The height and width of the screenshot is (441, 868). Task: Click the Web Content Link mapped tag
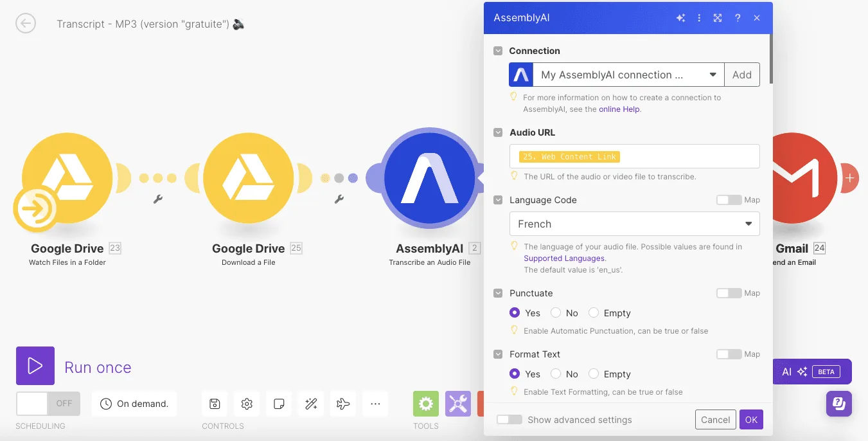point(569,156)
